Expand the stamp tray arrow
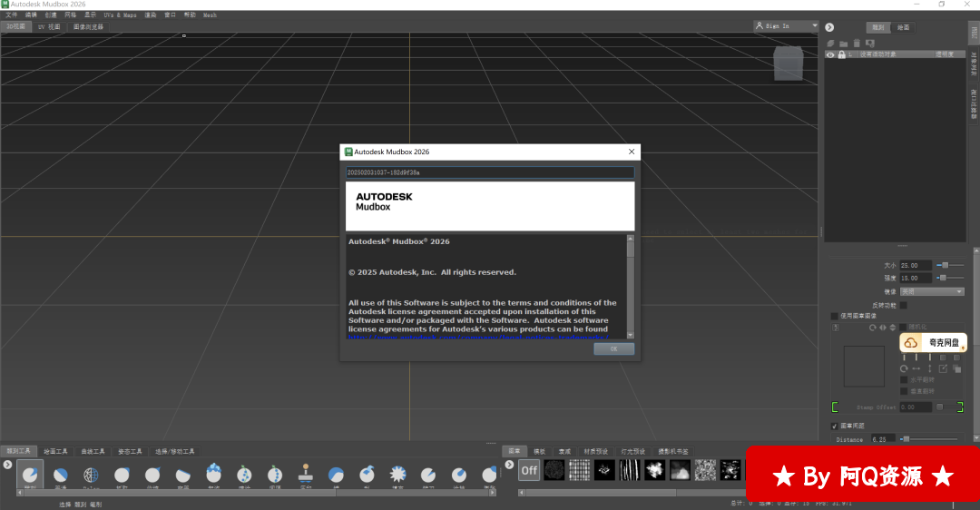Screen dimensions: 980x510 pyautogui.click(x=509, y=465)
